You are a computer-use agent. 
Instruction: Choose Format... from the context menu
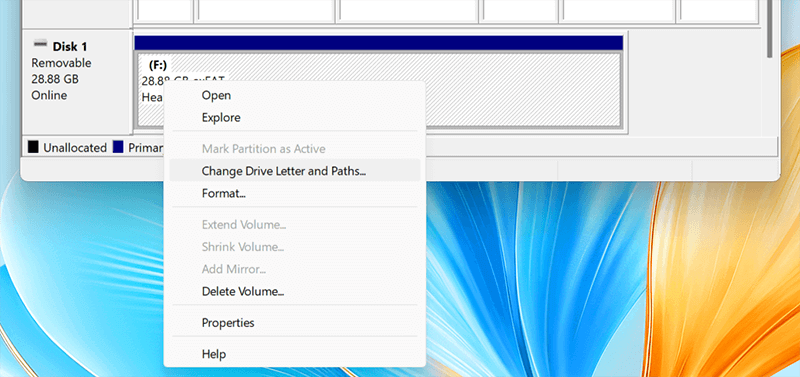coord(294,193)
